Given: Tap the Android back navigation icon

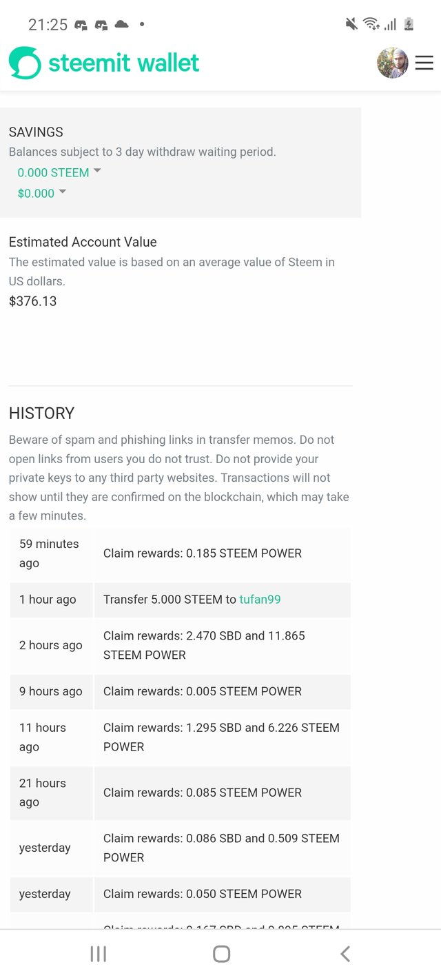Looking at the screenshot, I should point(345,954).
